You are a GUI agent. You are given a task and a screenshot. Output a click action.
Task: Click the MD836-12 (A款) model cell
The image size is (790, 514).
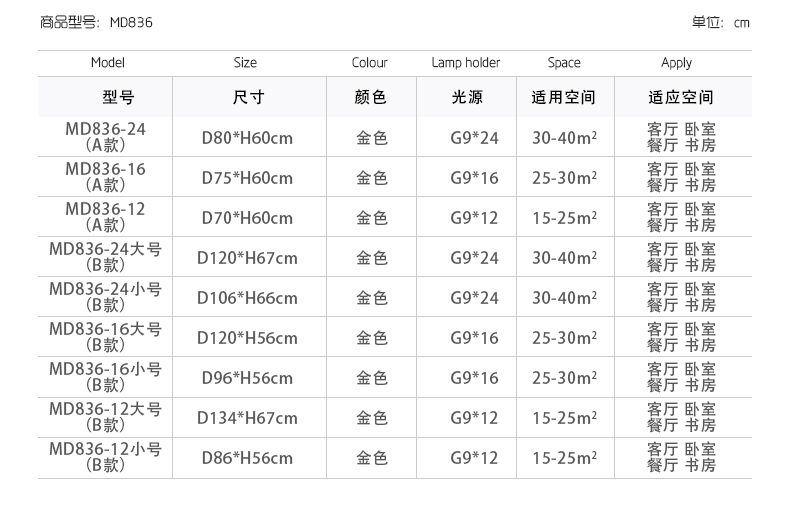click(x=105, y=217)
